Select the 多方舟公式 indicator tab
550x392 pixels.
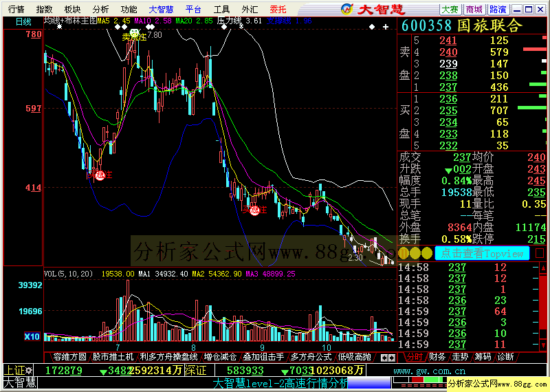pos(311,357)
